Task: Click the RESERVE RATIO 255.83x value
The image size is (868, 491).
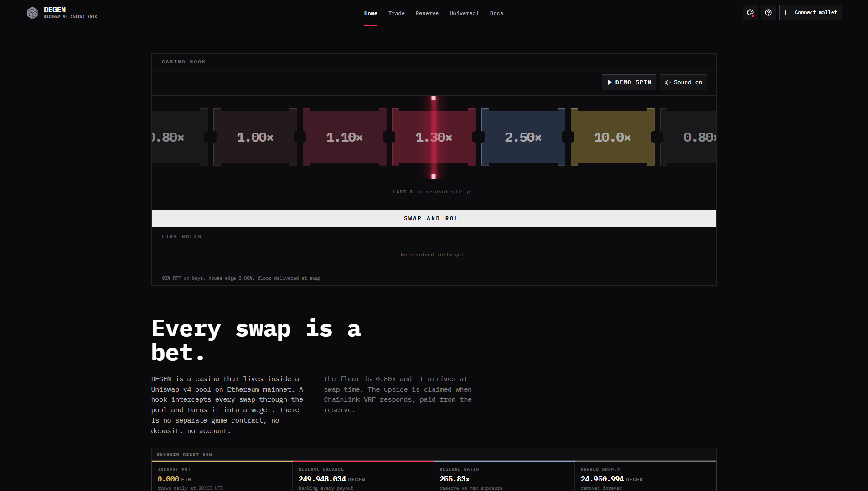Action: (455, 479)
